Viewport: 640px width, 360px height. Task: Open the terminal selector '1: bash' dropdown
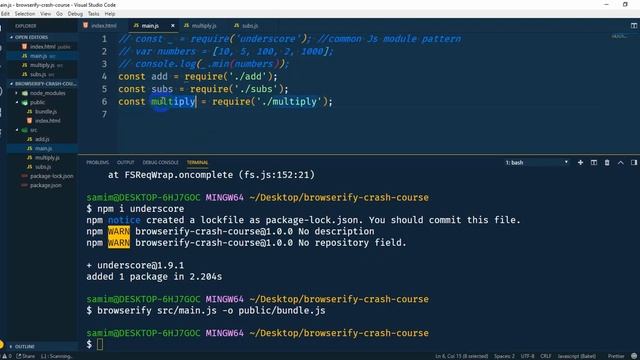536,162
